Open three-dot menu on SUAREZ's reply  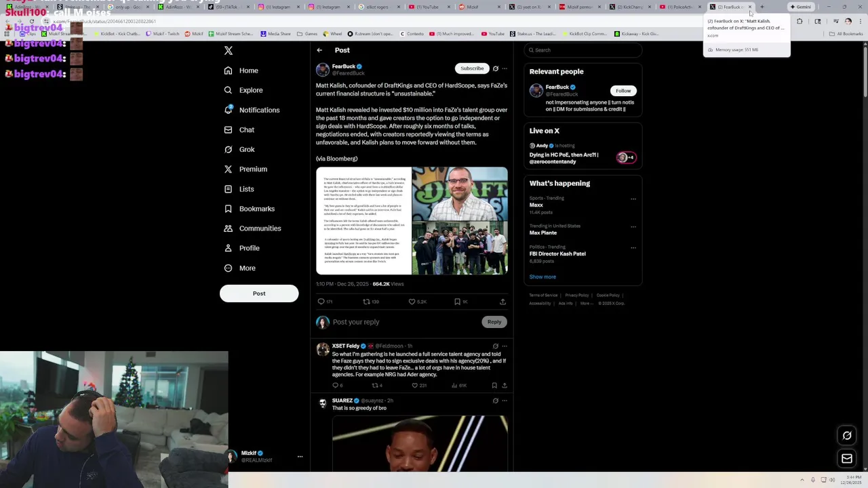point(505,401)
